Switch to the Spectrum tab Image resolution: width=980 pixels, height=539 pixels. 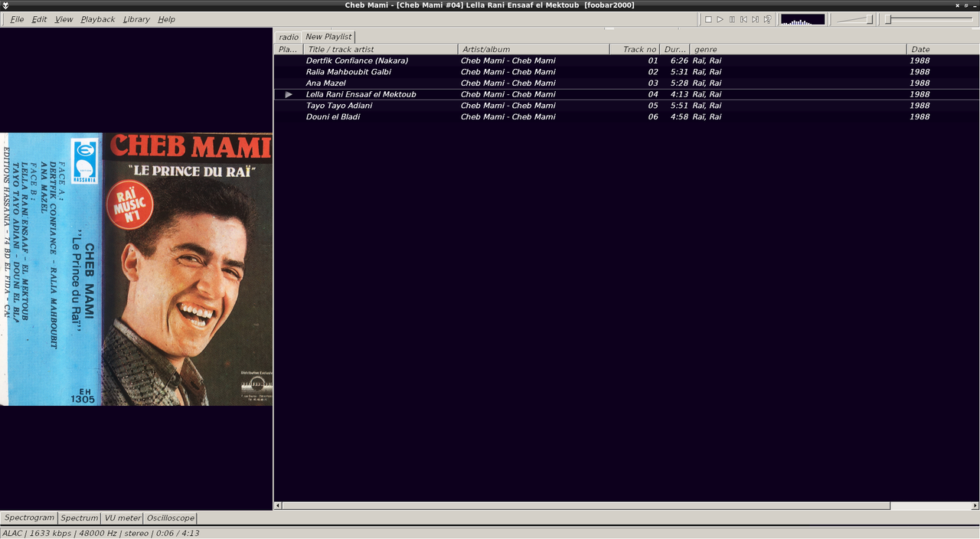80,518
